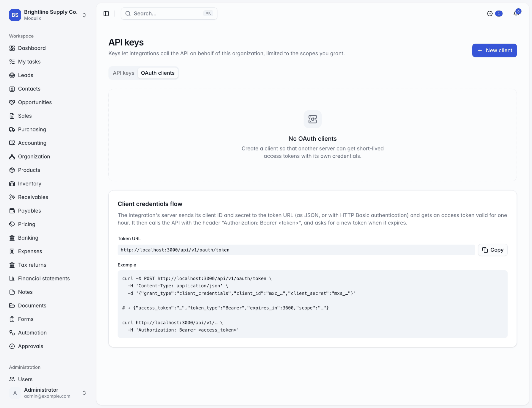Click the token URL text box
532x408 pixels.
[x=296, y=250]
